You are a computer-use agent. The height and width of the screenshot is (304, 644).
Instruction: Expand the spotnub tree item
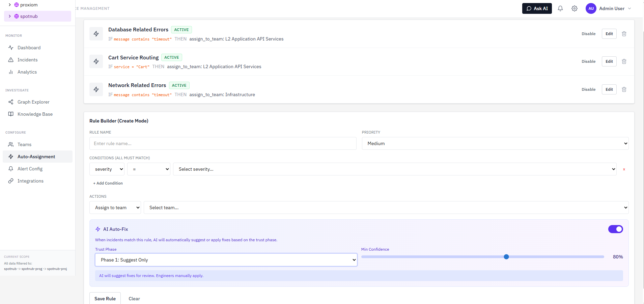[x=10, y=16]
